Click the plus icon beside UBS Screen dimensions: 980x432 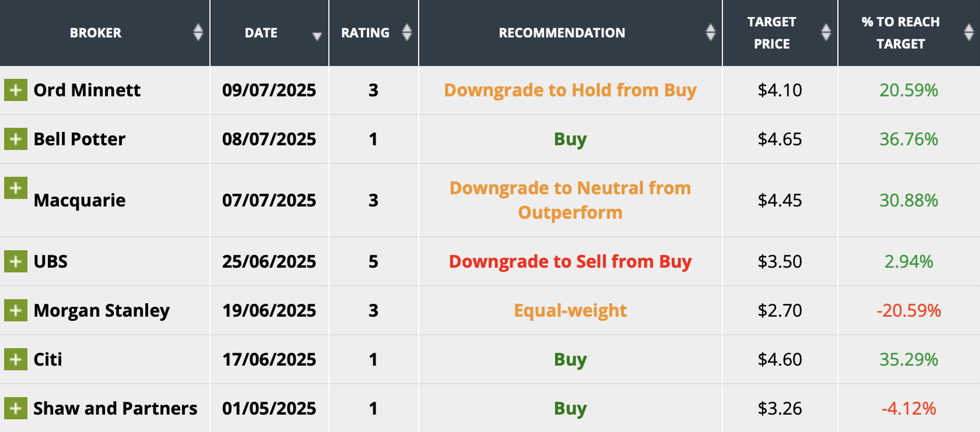[16, 261]
